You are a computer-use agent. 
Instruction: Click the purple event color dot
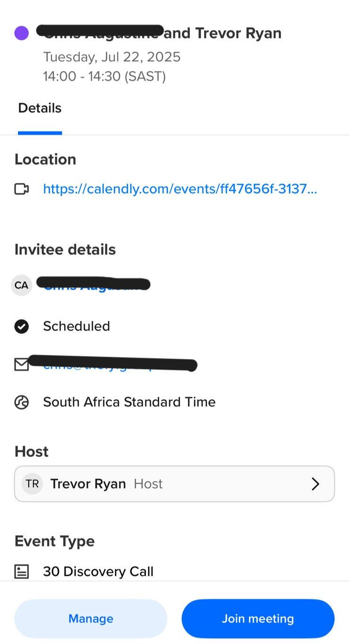[x=21, y=33]
